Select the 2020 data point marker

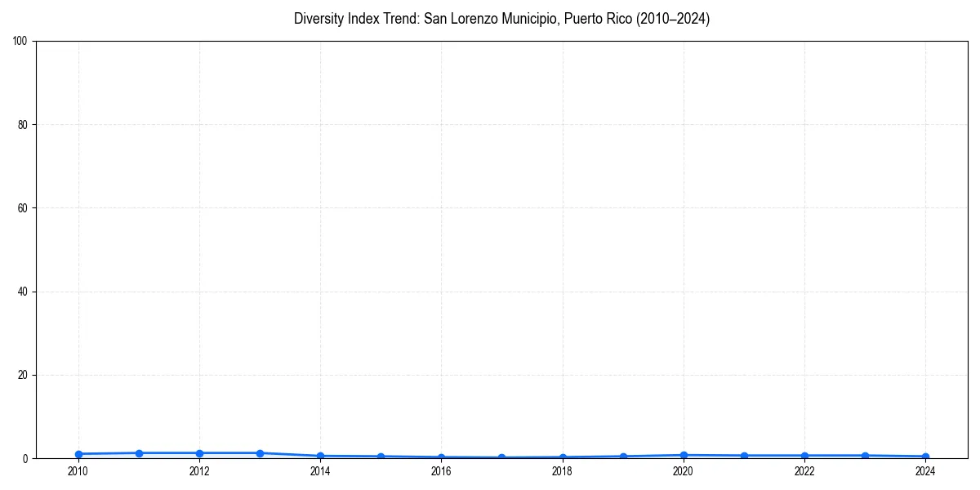click(x=683, y=454)
